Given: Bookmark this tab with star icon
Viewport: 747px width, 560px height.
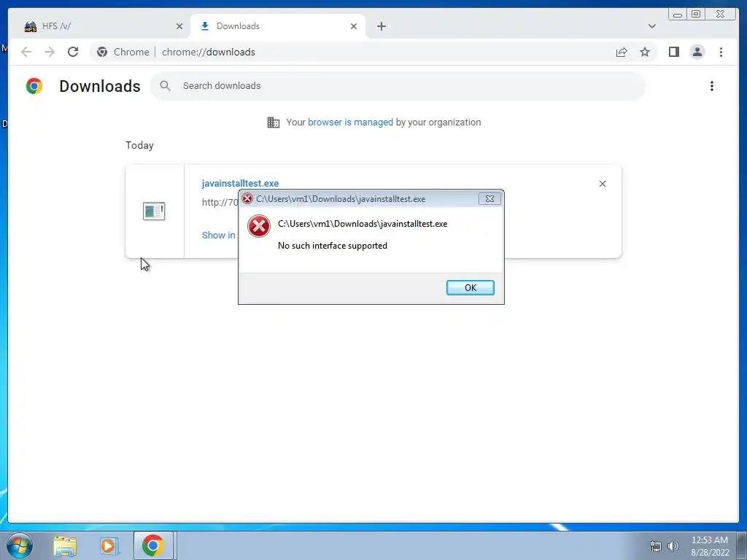Looking at the screenshot, I should 645,52.
